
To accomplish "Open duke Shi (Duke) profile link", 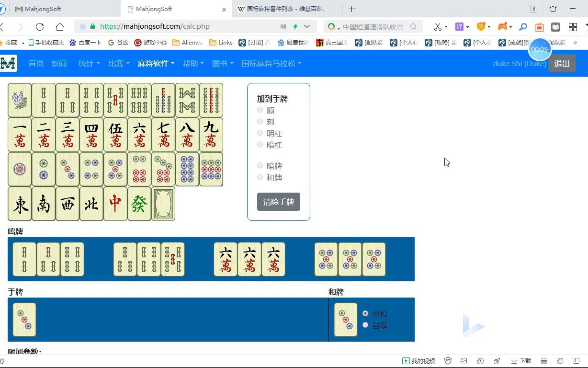I will click(x=520, y=63).
